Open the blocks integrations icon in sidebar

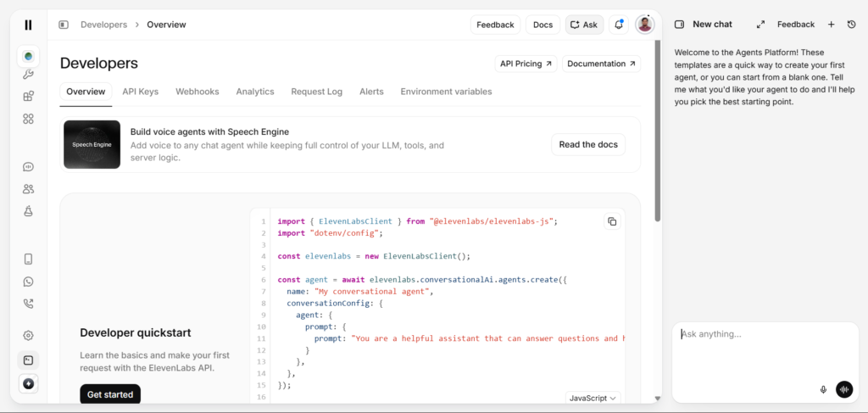[28, 97]
